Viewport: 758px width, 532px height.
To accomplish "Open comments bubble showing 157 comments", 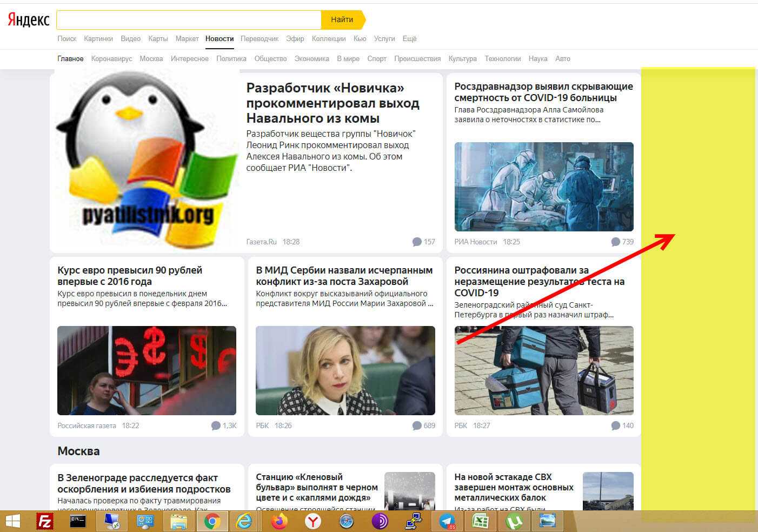I will coord(423,242).
